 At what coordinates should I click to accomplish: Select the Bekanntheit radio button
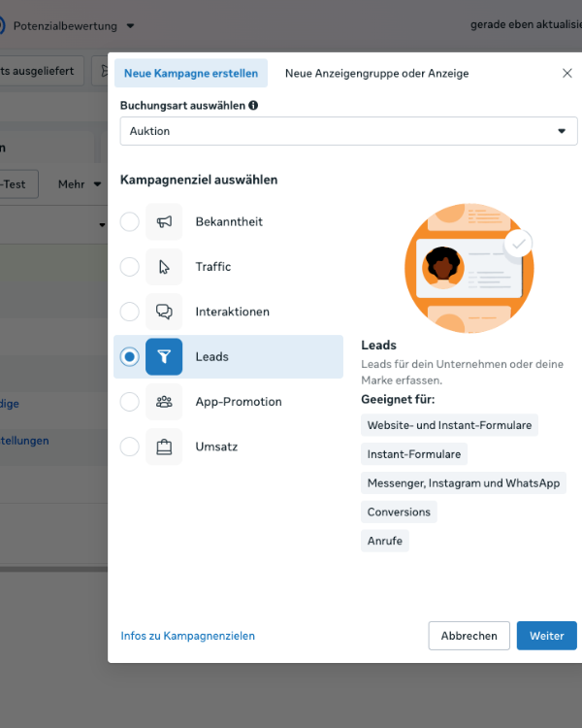point(130,222)
